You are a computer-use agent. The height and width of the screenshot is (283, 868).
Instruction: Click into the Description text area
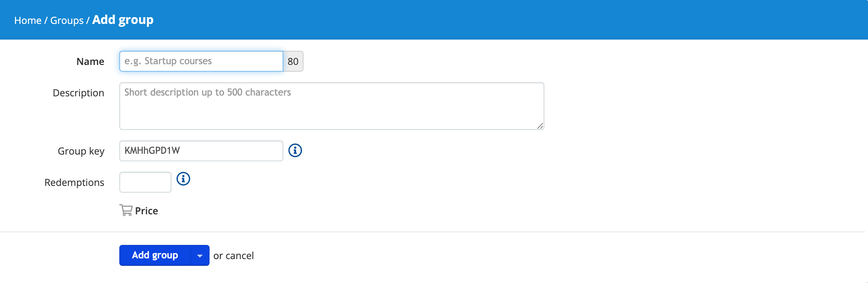click(x=331, y=106)
